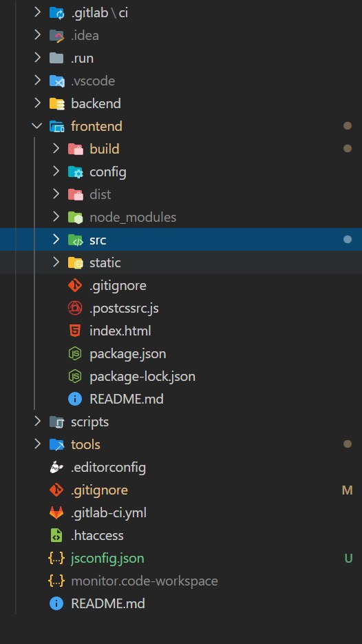
Task: Click the build folder icon
Action: tap(76, 149)
